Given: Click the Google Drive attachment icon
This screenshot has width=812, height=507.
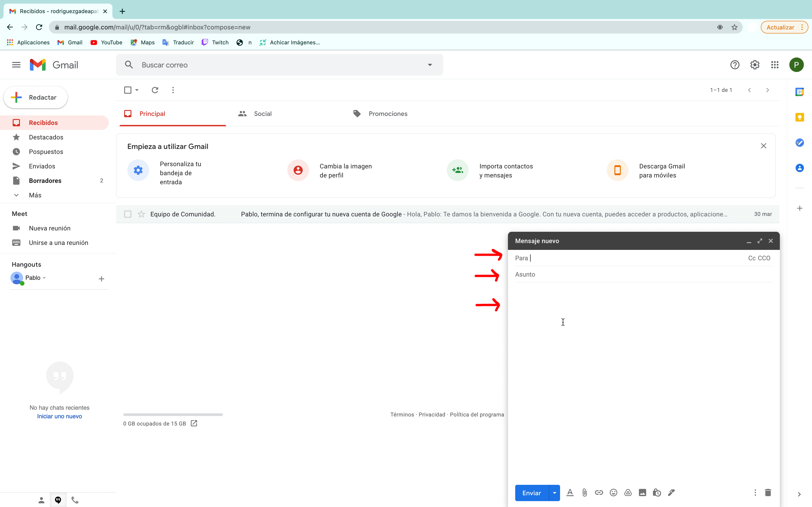Looking at the screenshot, I should 627,492.
